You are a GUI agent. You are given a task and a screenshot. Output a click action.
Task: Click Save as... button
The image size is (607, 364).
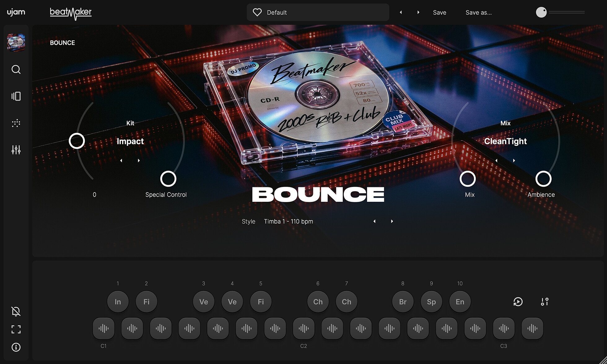tap(478, 12)
